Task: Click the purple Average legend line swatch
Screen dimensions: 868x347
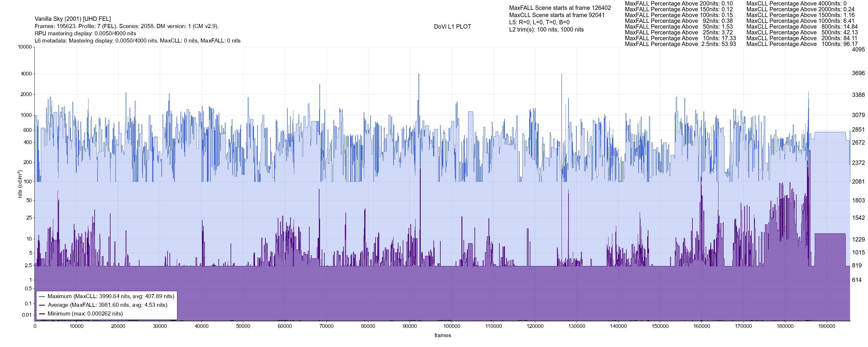Action: point(42,305)
